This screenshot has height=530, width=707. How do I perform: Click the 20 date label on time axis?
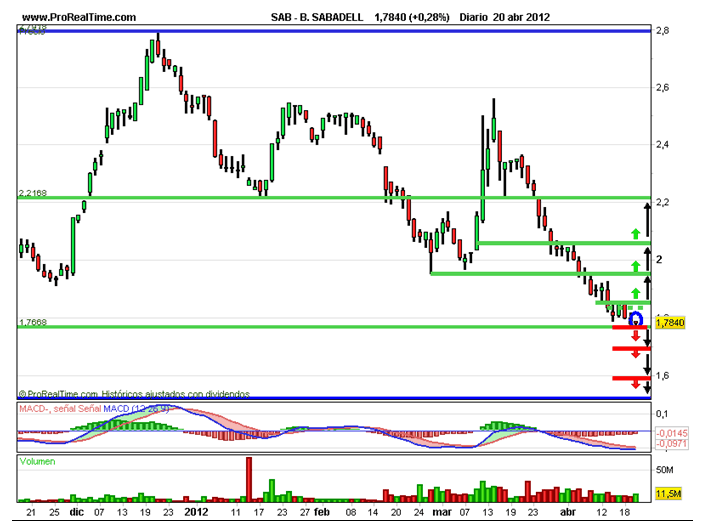tap(396, 512)
